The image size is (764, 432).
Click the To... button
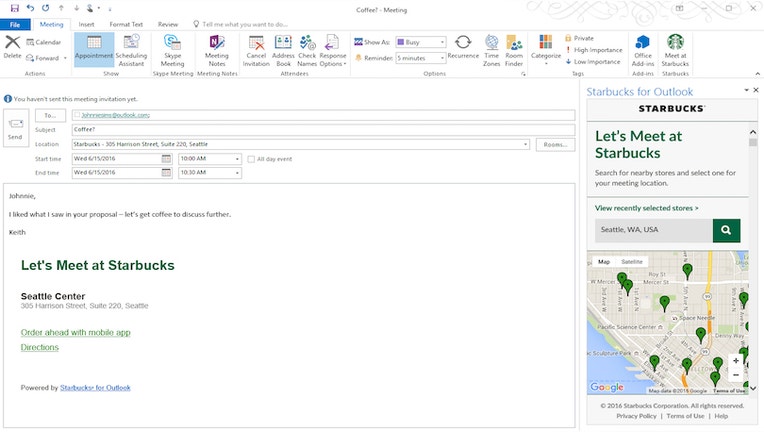tap(50, 115)
